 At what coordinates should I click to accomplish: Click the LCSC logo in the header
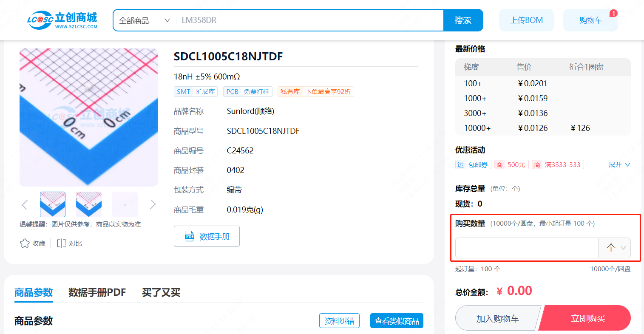(x=62, y=20)
